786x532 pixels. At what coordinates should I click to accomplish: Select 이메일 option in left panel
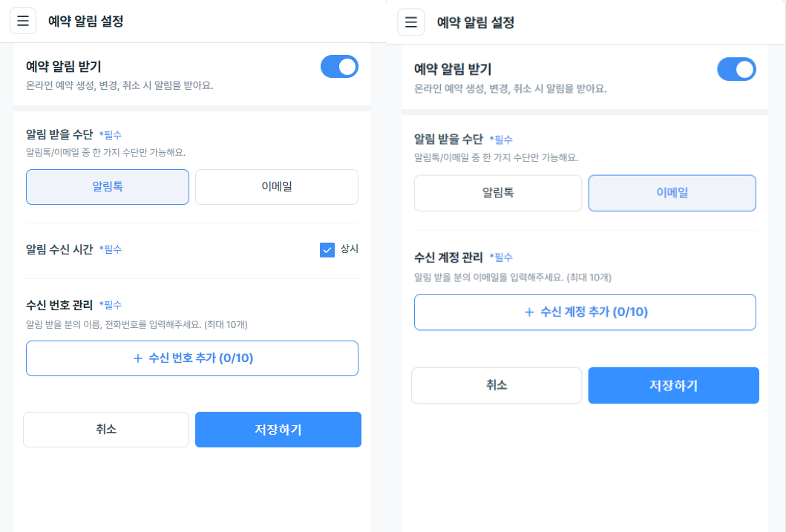click(277, 187)
